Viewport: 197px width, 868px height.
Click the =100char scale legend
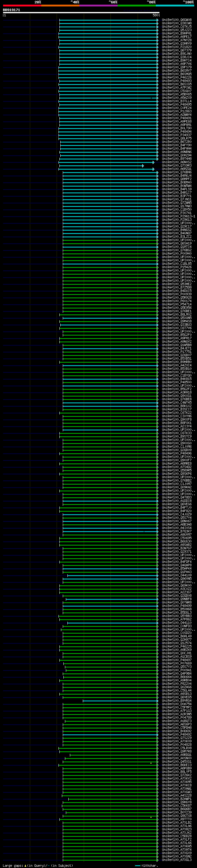pos(146,866)
